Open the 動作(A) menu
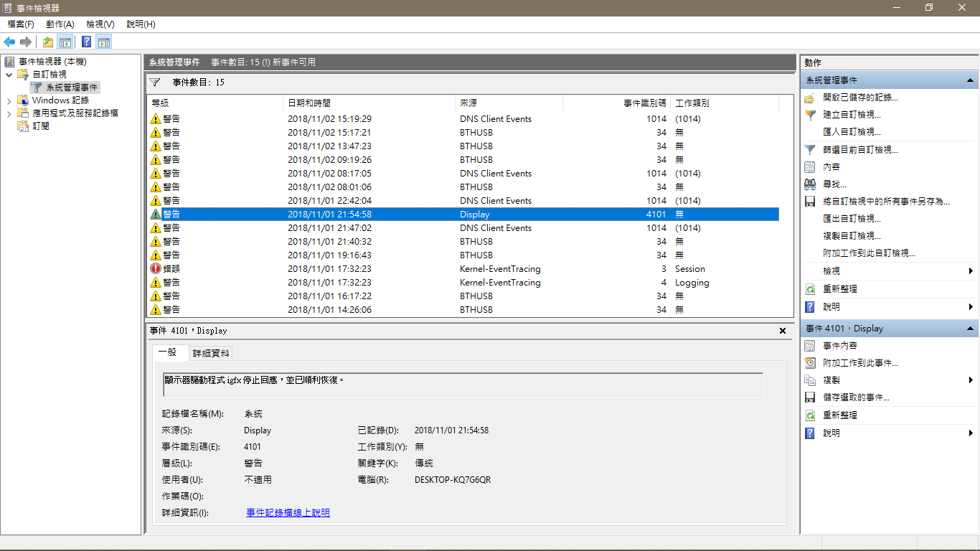Image resolution: width=980 pixels, height=551 pixels. tap(60, 24)
